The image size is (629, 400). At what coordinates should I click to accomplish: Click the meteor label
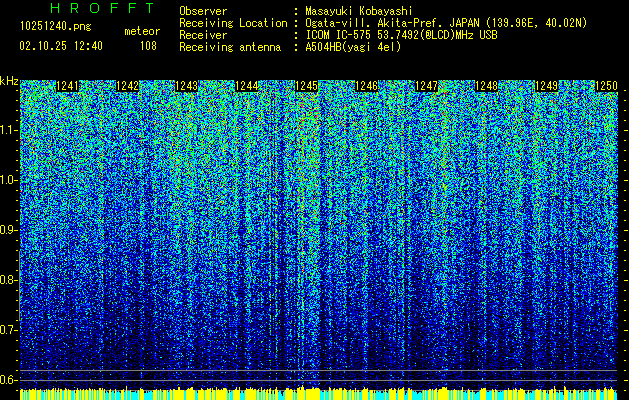click(x=142, y=31)
